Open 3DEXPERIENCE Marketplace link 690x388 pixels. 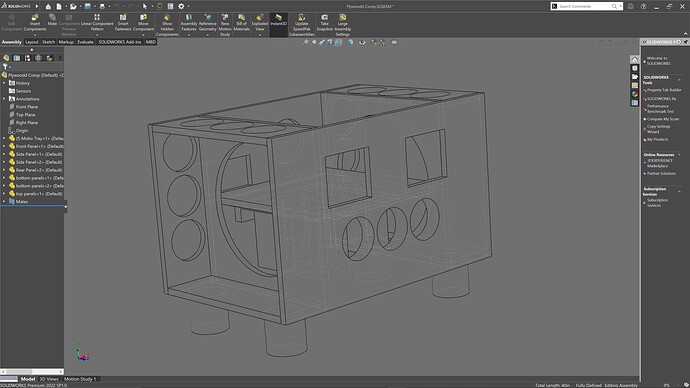click(x=660, y=163)
